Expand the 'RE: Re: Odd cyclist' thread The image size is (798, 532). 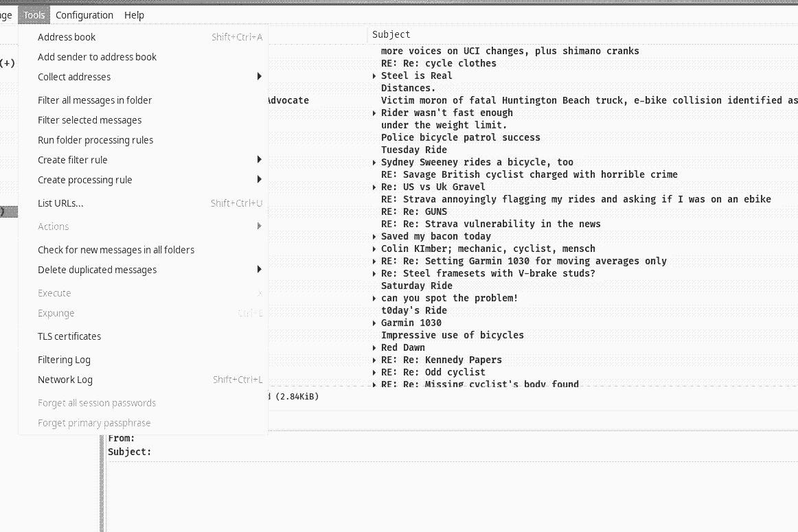(374, 372)
